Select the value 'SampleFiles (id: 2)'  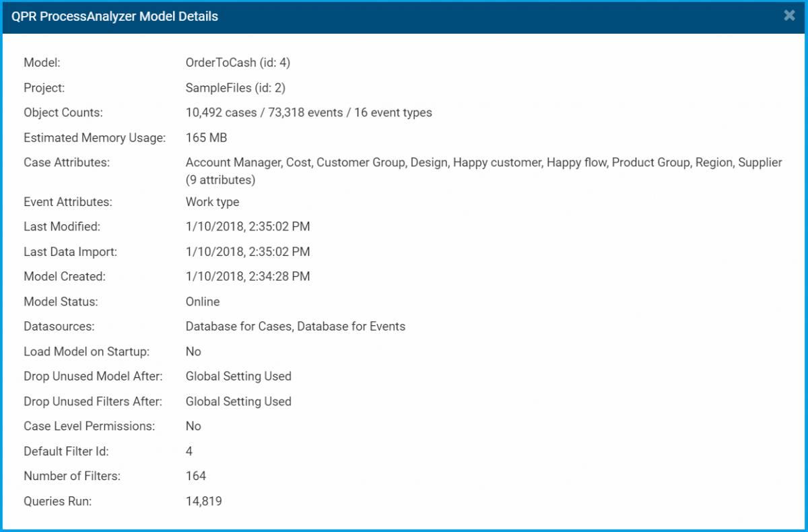236,88
